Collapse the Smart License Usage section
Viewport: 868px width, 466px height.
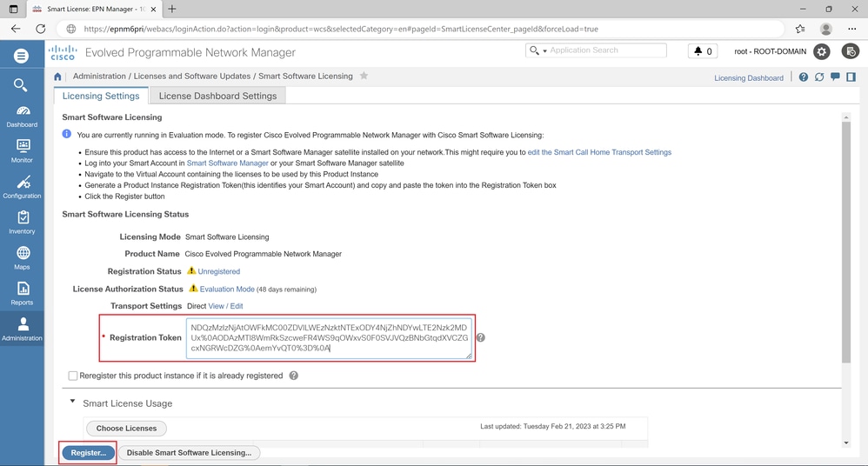coord(72,402)
